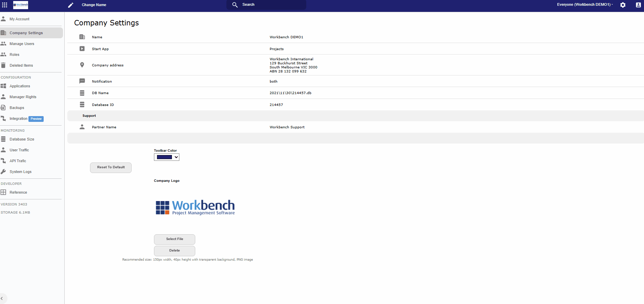Click the database icon in DB Name row
The image size is (644, 304).
[x=82, y=93]
